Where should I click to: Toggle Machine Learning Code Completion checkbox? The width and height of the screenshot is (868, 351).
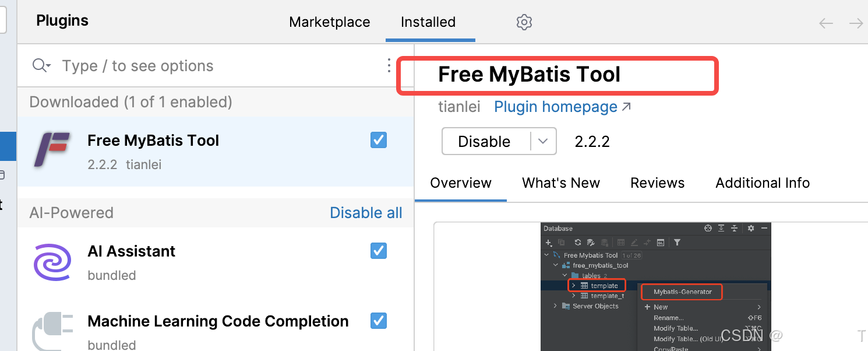tap(378, 321)
